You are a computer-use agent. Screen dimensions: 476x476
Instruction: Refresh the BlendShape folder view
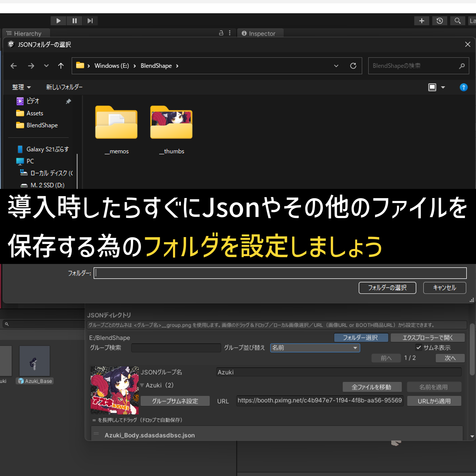353,66
